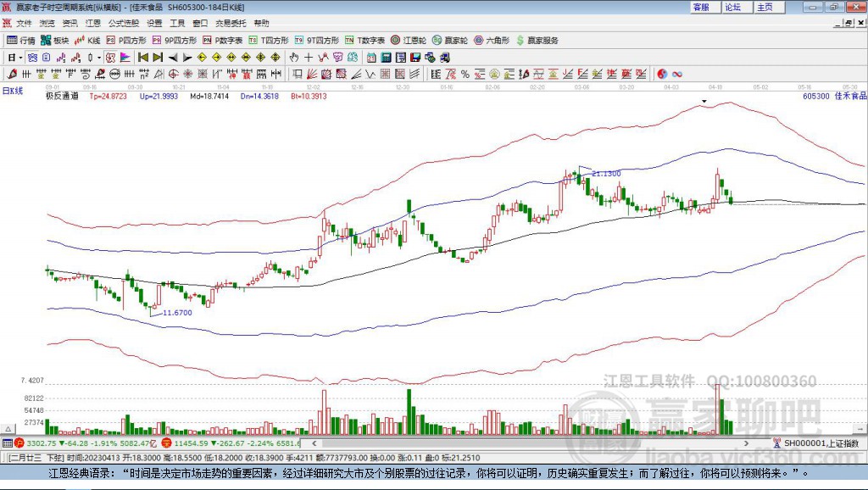Viewport: 868px width, 490px height.
Task: Open the 六角形 hexagon tool
Action: 492,41
